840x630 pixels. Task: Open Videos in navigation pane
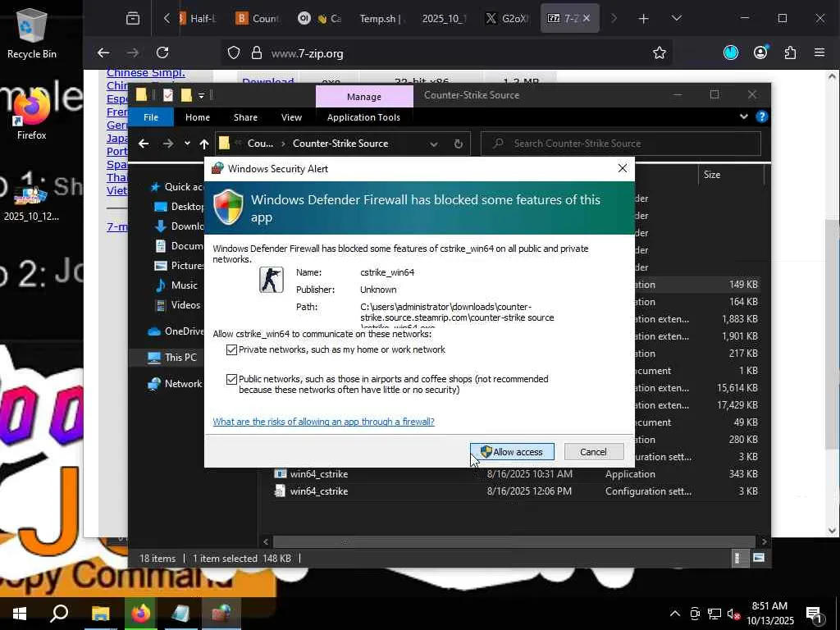(x=178, y=305)
